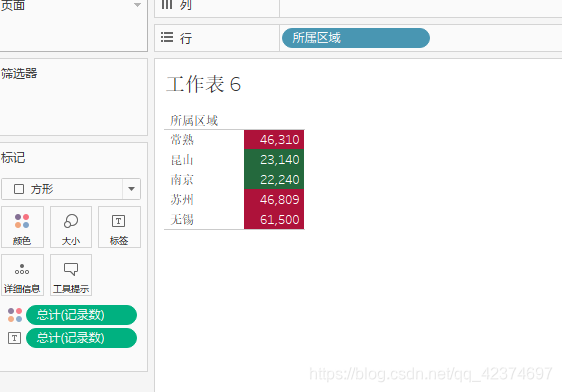Viewport: 562px width, 392px height.
Task: Open the 详细信息 detail mark card
Action: (x=22, y=275)
